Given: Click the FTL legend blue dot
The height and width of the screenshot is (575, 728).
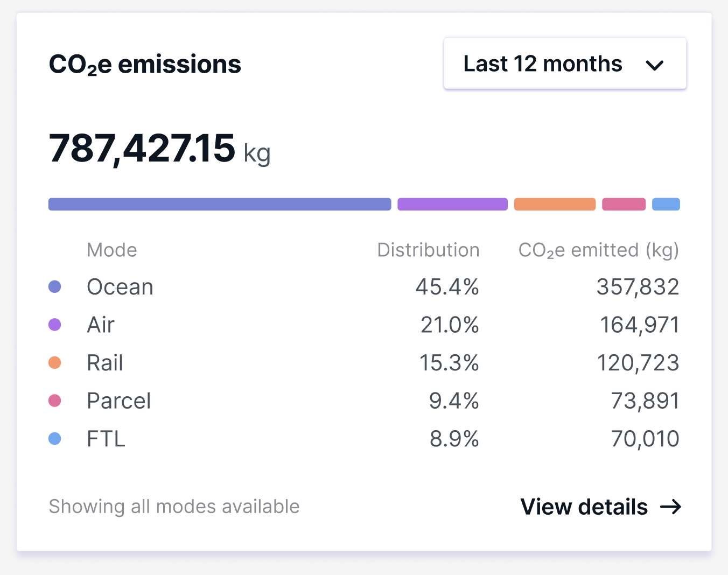Looking at the screenshot, I should tap(55, 439).
